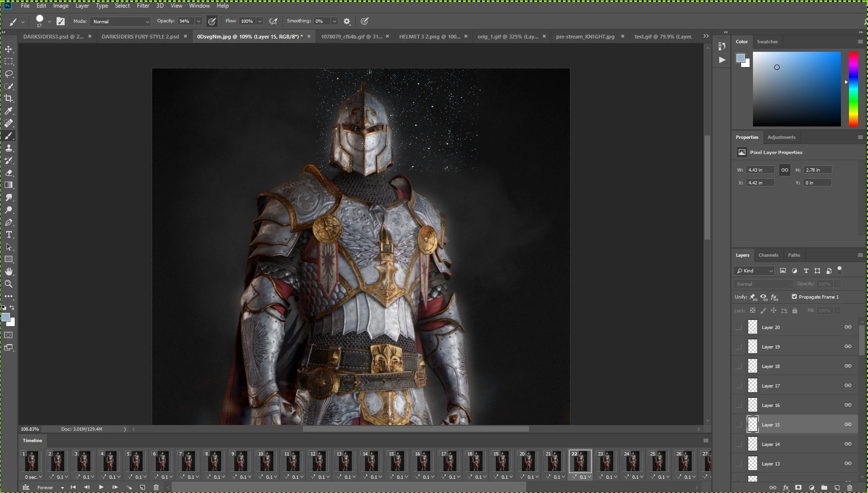Screen dimensions: 868x493
Task: Toggle the Propagate Frame 1 checkbox
Action: (x=794, y=297)
